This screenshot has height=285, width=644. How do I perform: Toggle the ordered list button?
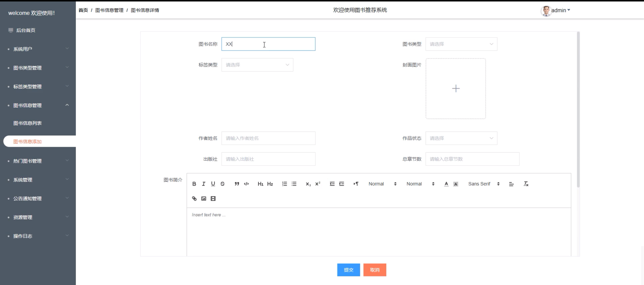284,184
